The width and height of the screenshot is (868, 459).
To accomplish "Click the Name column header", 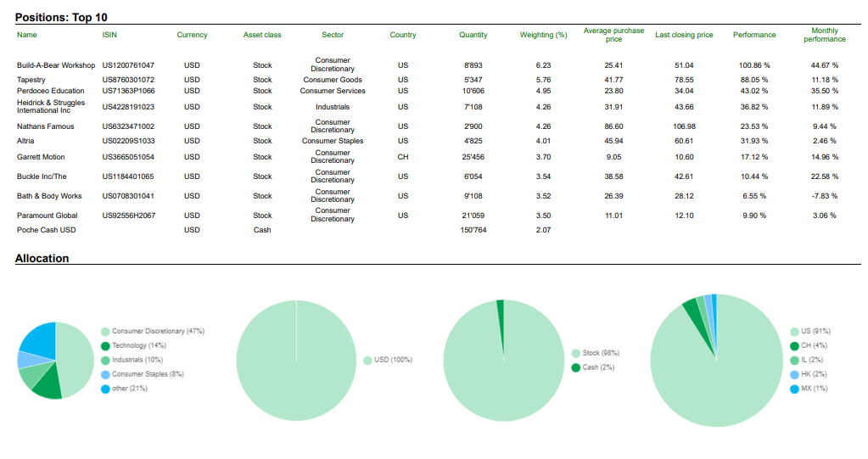I will [x=26, y=35].
